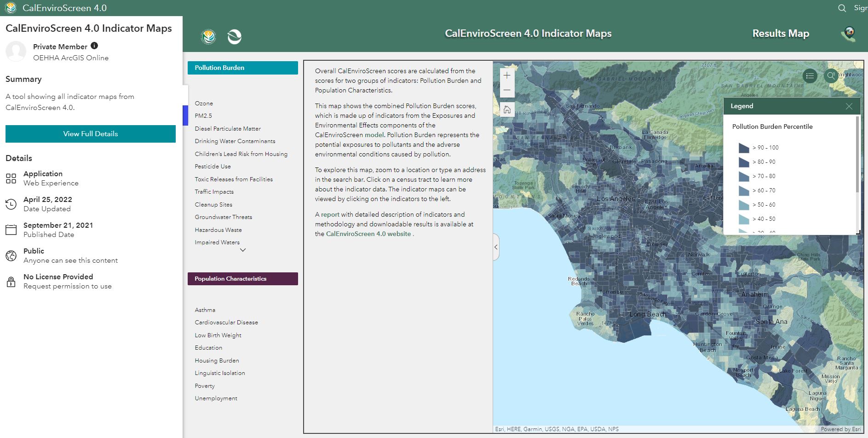Open the map address search tool
Image resolution: width=868 pixels, height=438 pixels.
coord(830,76)
